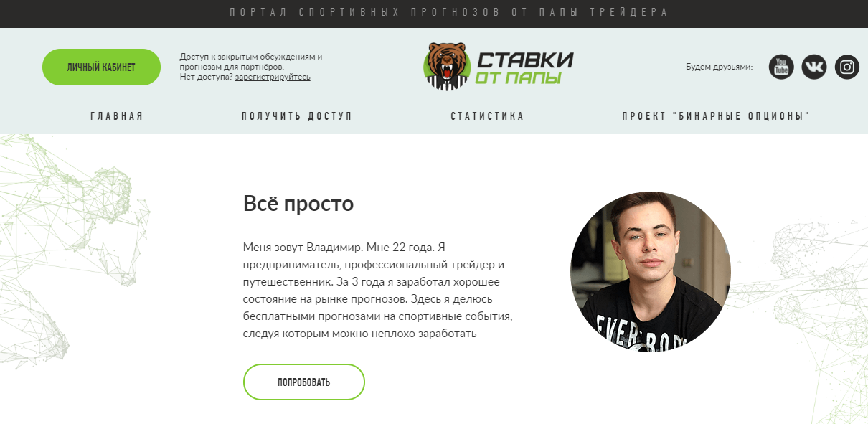This screenshot has height=424, width=868.
Task: Click the Попробовать button
Action: point(304,382)
